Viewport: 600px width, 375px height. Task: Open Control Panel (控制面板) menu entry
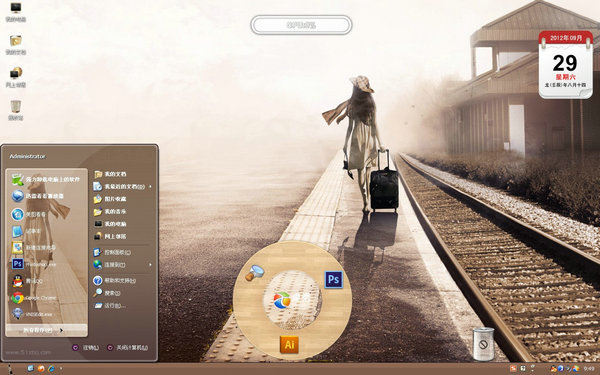click(112, 252)
